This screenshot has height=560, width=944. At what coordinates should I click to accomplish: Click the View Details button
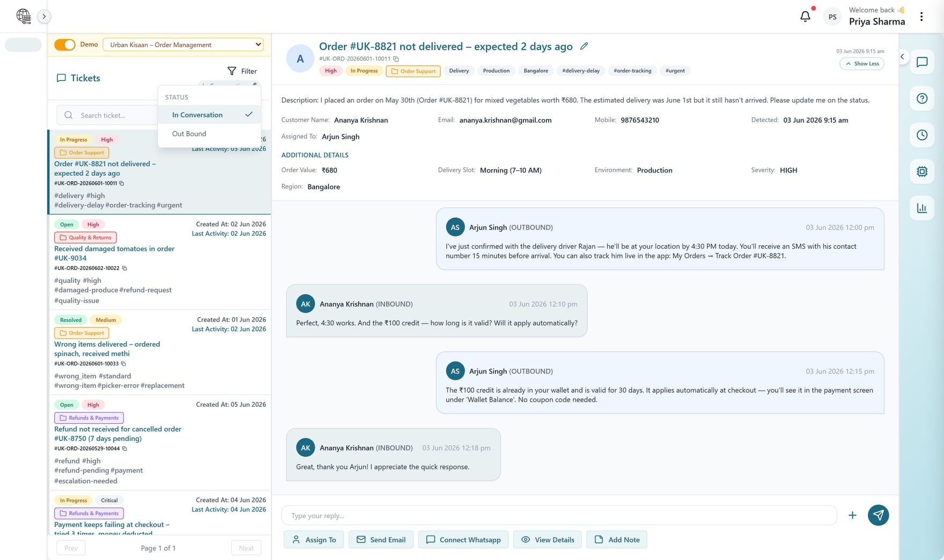[x=548, y=540]
